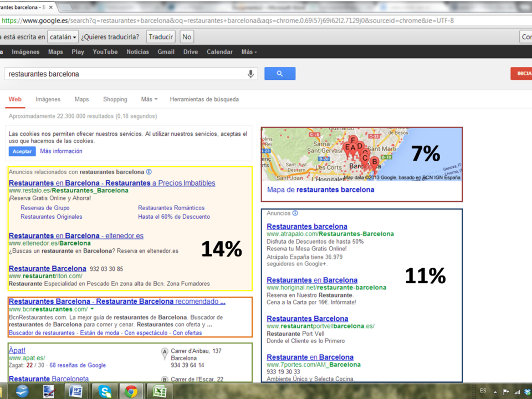This screenshot has width=532, height=399.
Task: Switch to the Imágenes search tab
Action: click(x=48, y=100)
